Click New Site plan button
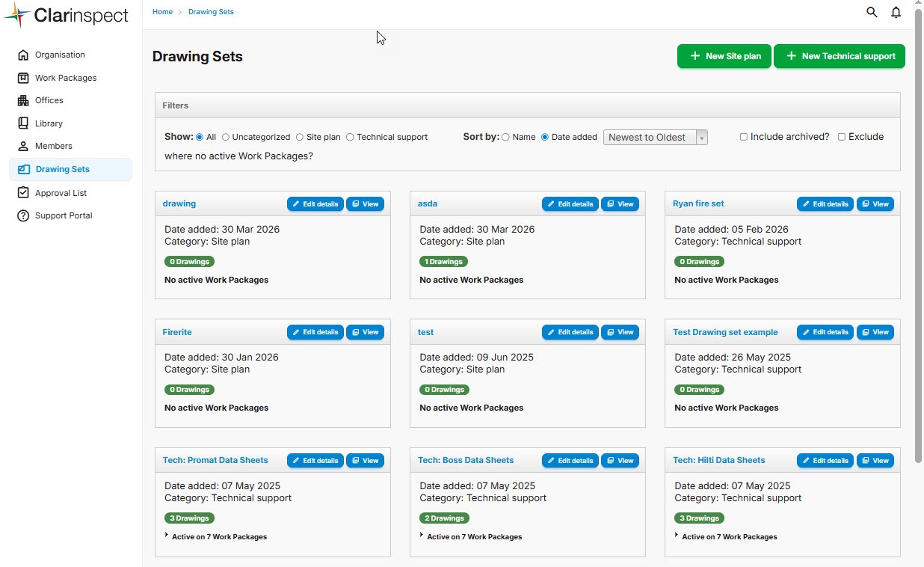This screenshot has width=924, height=567. pos(724,56)
